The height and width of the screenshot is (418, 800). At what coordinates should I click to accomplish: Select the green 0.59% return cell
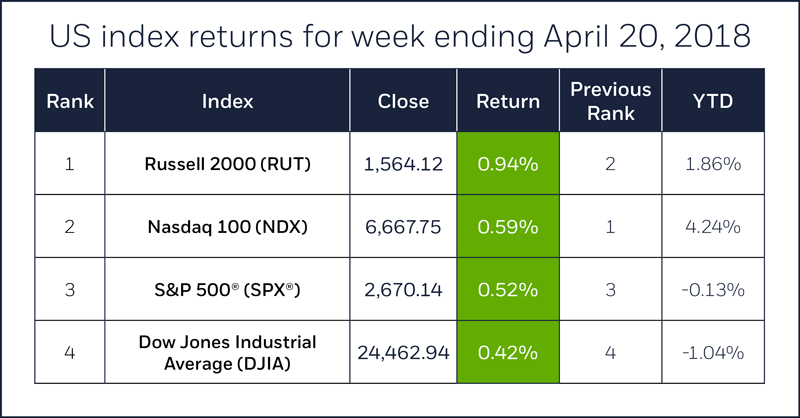point(508,227)
